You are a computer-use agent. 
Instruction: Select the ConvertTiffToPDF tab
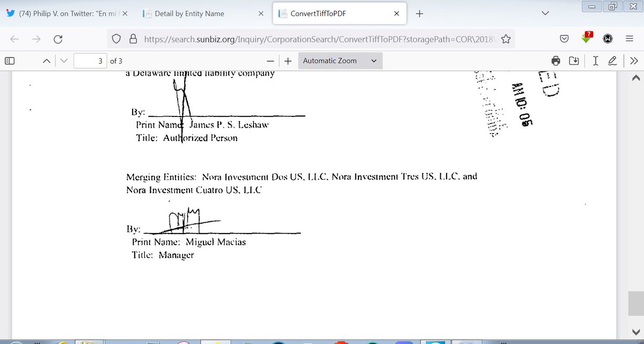[x=339, y=13]
